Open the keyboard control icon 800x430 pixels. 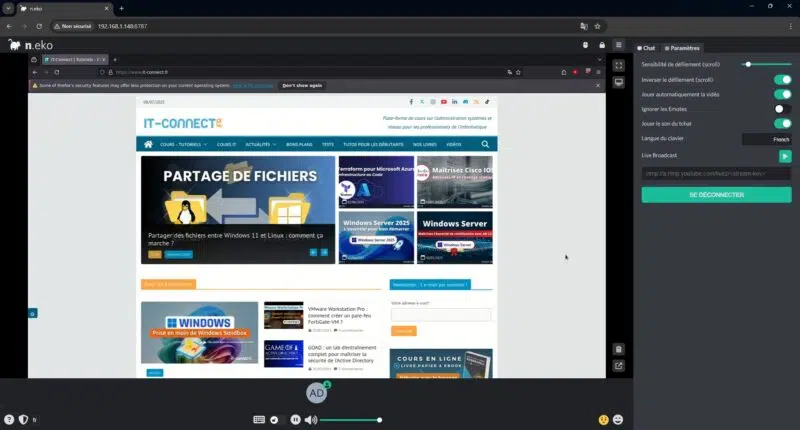(259, 420)
